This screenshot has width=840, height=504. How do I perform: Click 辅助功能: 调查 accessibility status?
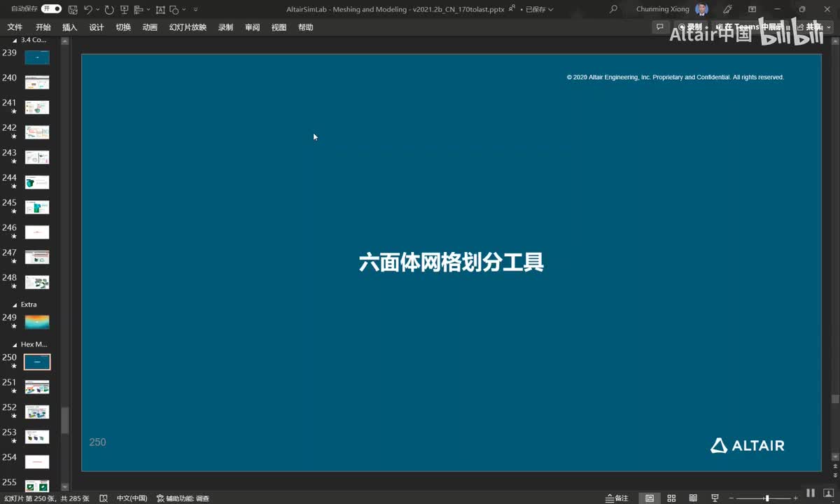coord(183,498)
